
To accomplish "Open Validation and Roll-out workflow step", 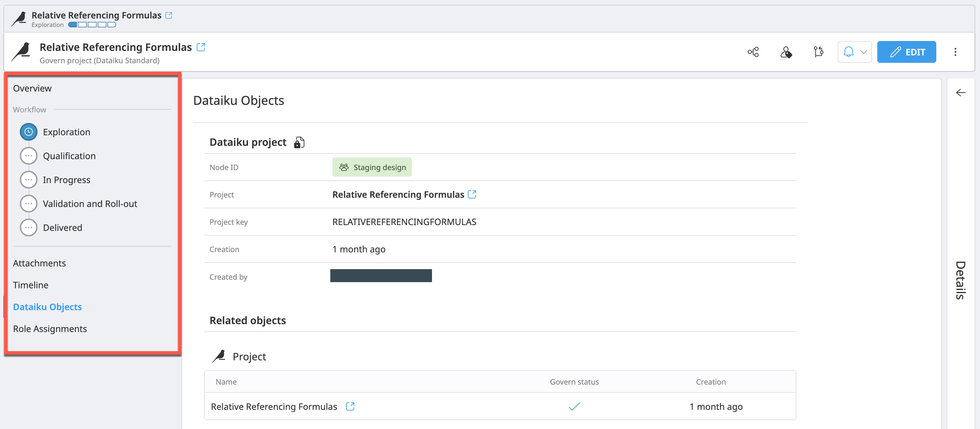I will tap(90, 204).
